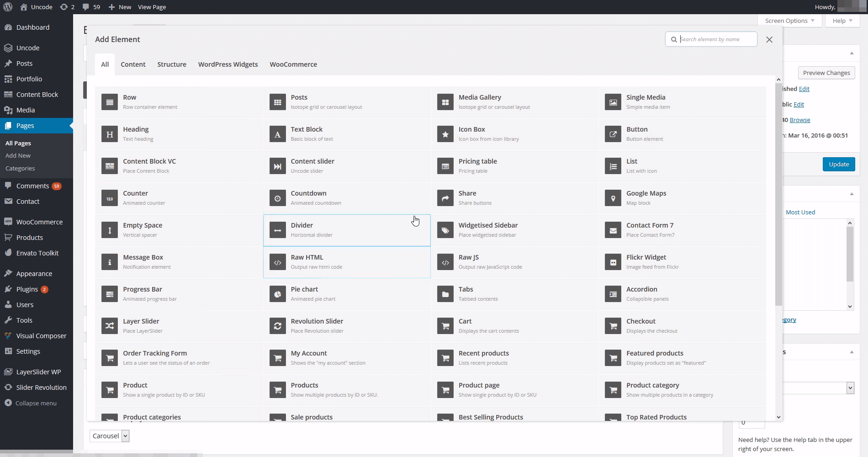Open the Dashboard menu

click(x=37, y=27)
